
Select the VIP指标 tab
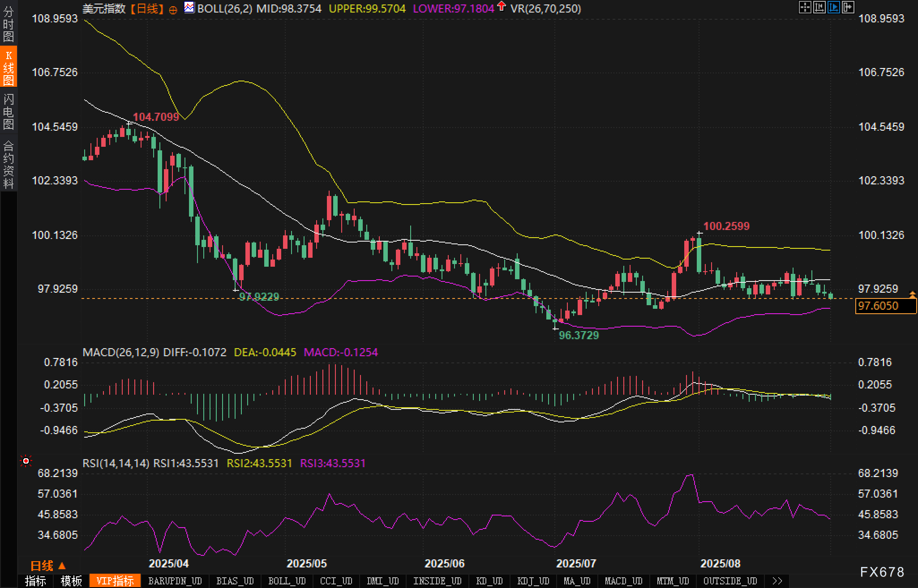click(x=115, y=581)
